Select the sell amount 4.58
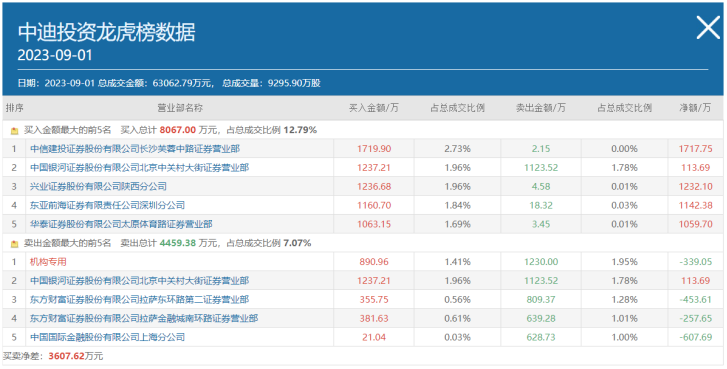This screenshot has width=727, height=369. (541, 186)
